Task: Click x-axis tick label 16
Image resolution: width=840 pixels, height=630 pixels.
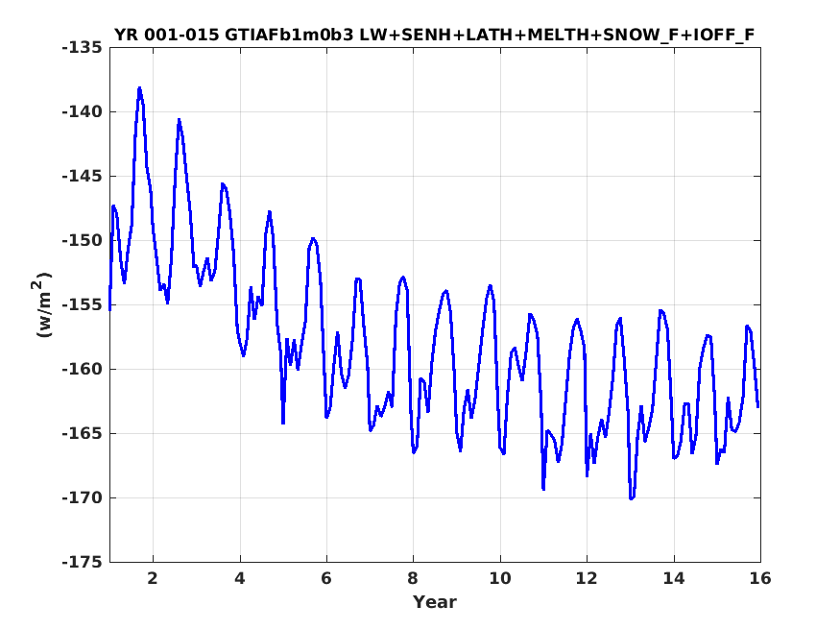Action: pos(760,578)
